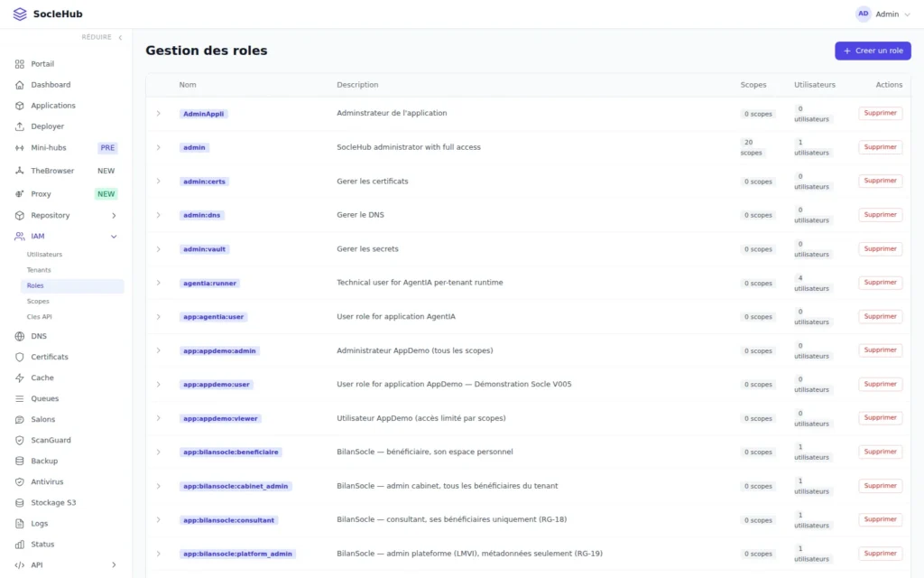Click the SocleHub logo icon
This screenshot has width=924, height=578.
20,14
